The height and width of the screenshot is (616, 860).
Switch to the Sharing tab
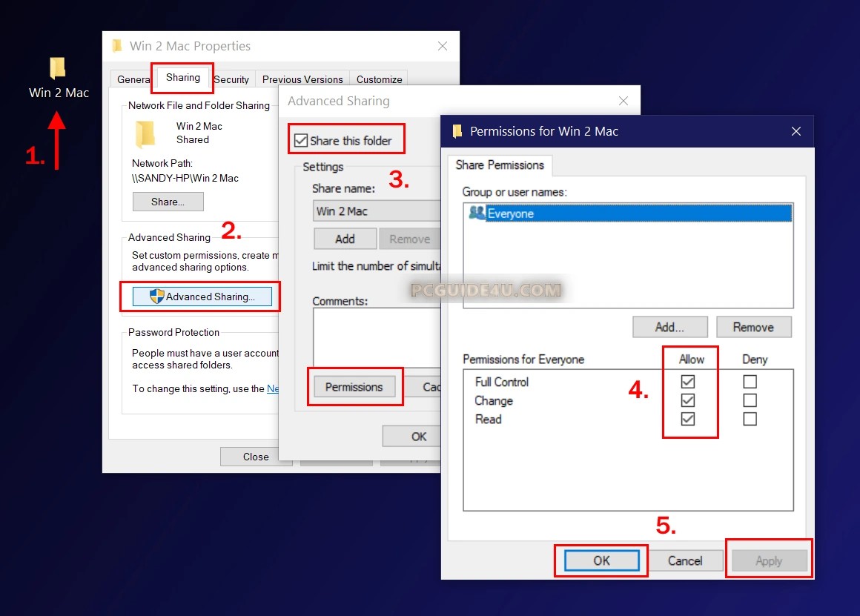(x=182, y=78)
